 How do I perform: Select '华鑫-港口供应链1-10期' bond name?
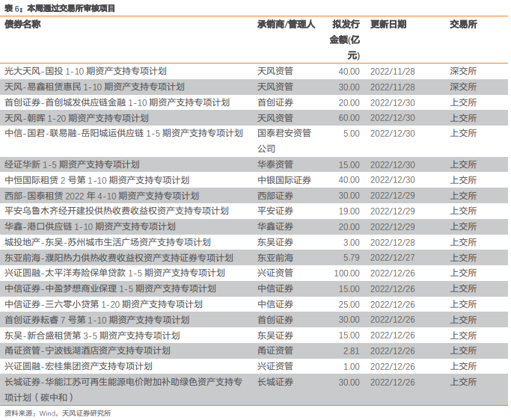(x=90, y=226)
